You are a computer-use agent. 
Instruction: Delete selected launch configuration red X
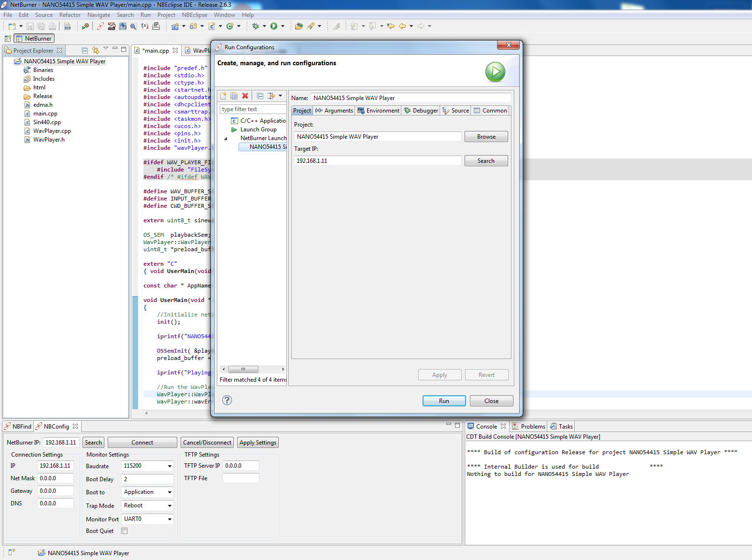coord(245,96)
